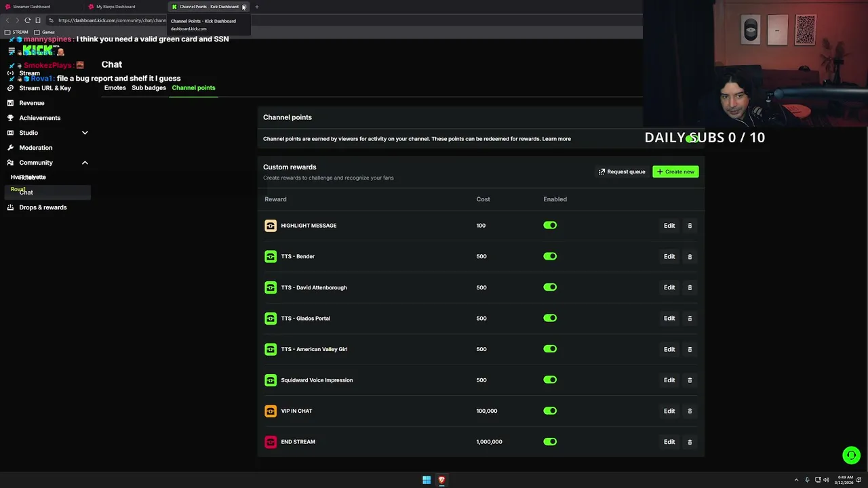The height and width of the screenshot is (488, 868).
Task: Click the Brave browser taskbar icon
Action: click(x=441, y=480)
